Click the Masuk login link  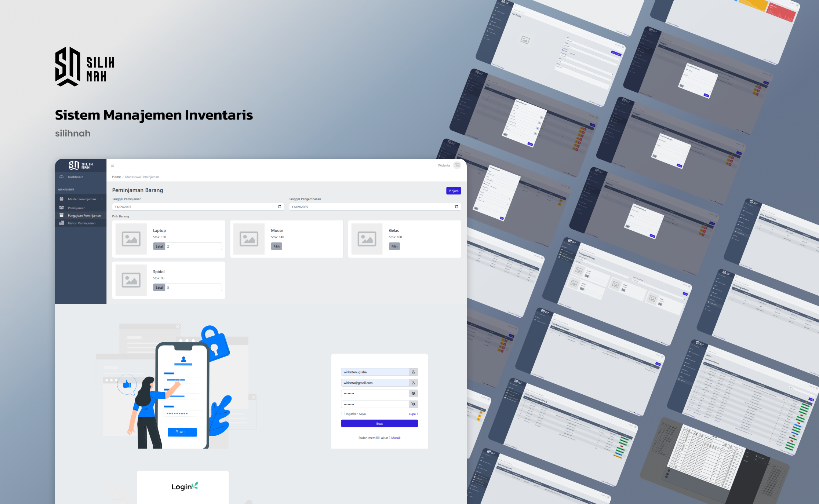point(396,438)
